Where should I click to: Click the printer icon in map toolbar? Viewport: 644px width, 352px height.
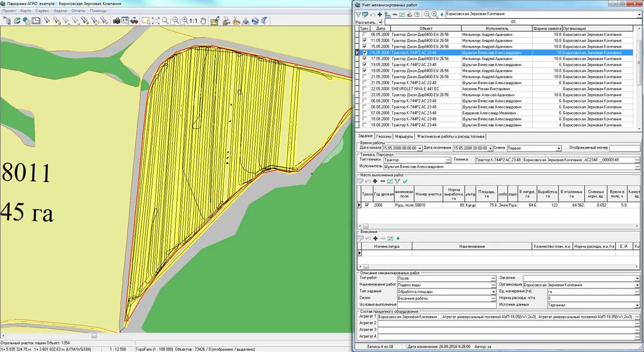227,21
